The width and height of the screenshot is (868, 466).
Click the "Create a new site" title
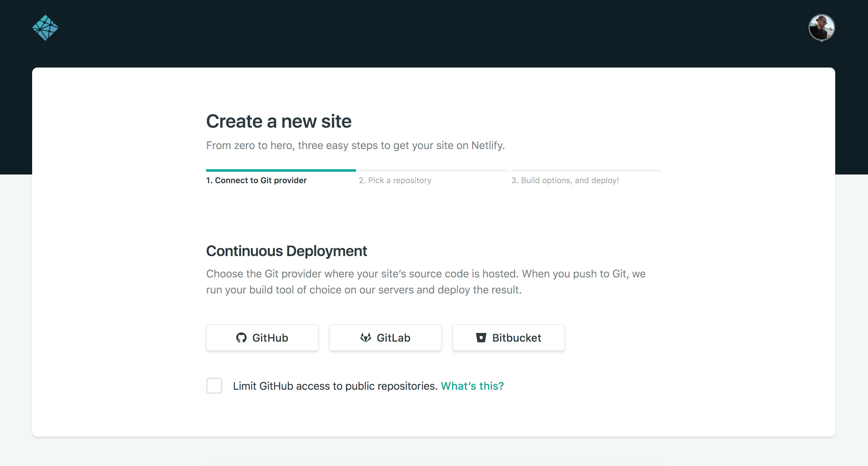(x=279, y=121)
